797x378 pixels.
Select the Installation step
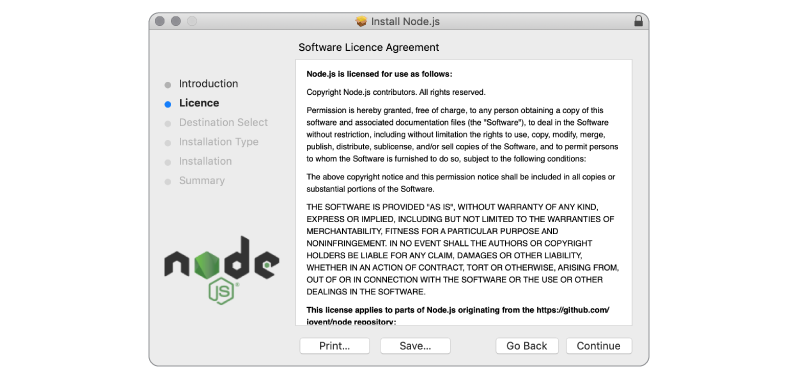coord(205,161)
